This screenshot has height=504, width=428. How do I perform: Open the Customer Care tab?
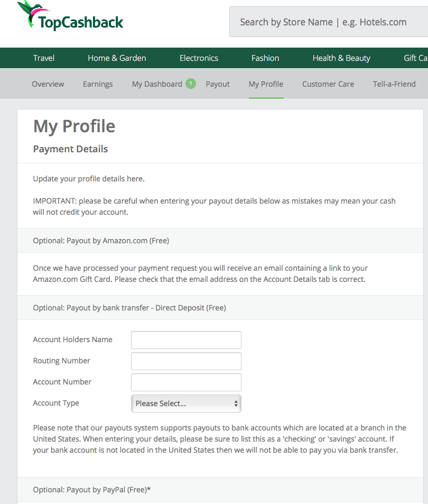click(x=328, y=84)
